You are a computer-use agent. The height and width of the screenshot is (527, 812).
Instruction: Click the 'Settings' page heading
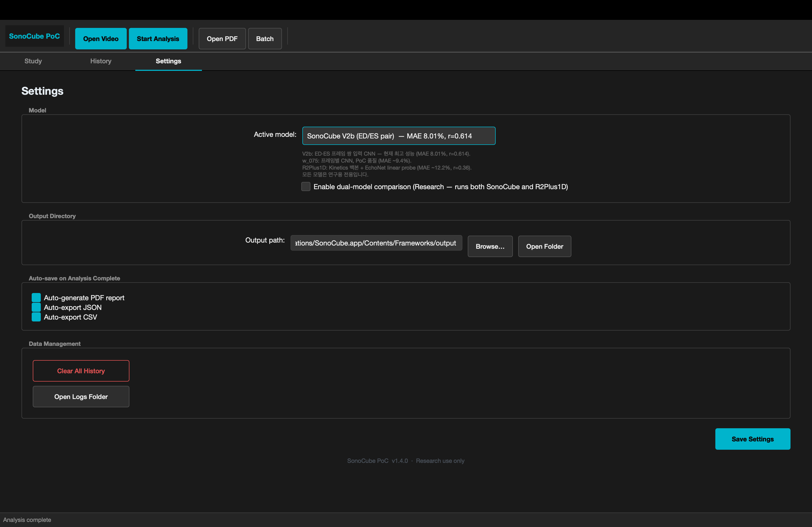click(x=42, y=91)
